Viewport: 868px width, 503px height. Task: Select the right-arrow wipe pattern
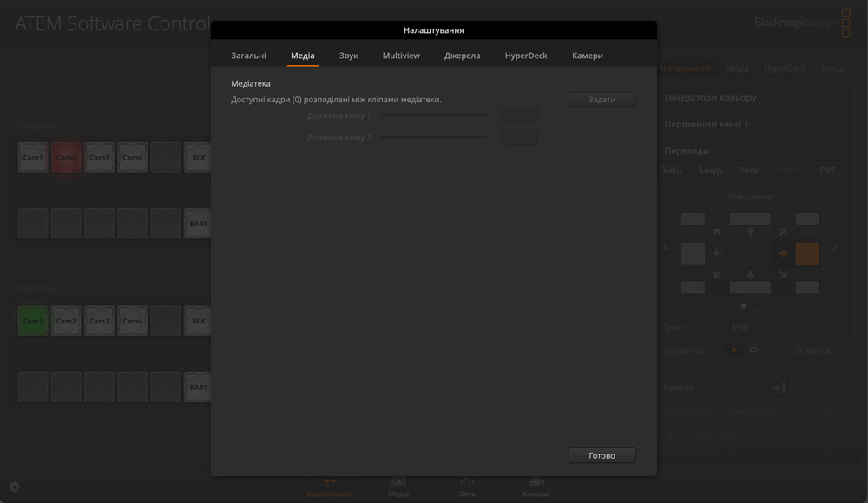pyautogui.click(x=782, y=253)
